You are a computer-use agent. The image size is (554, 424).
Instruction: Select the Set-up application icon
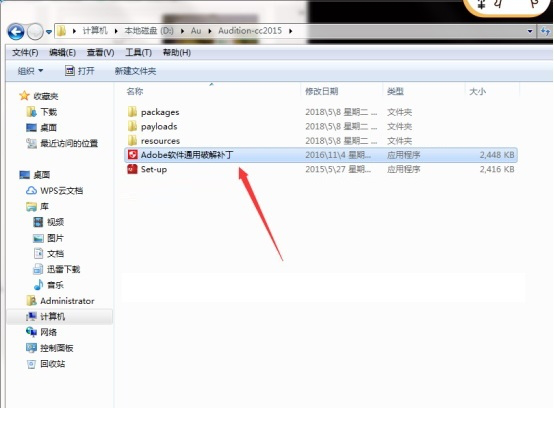click(132, 169)
